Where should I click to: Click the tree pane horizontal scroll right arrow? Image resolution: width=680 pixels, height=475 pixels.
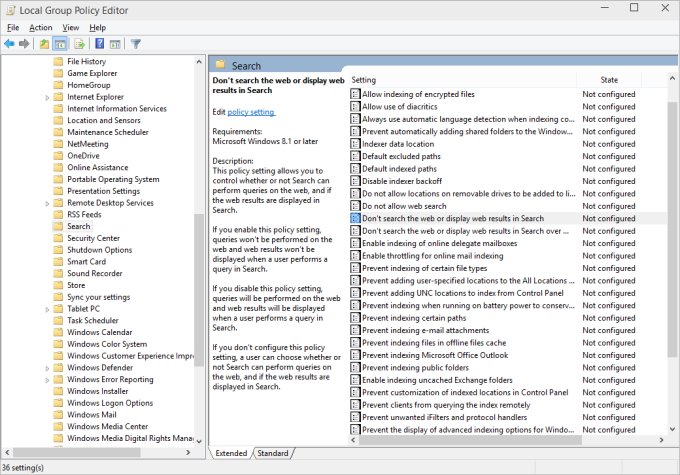(188, 452)
